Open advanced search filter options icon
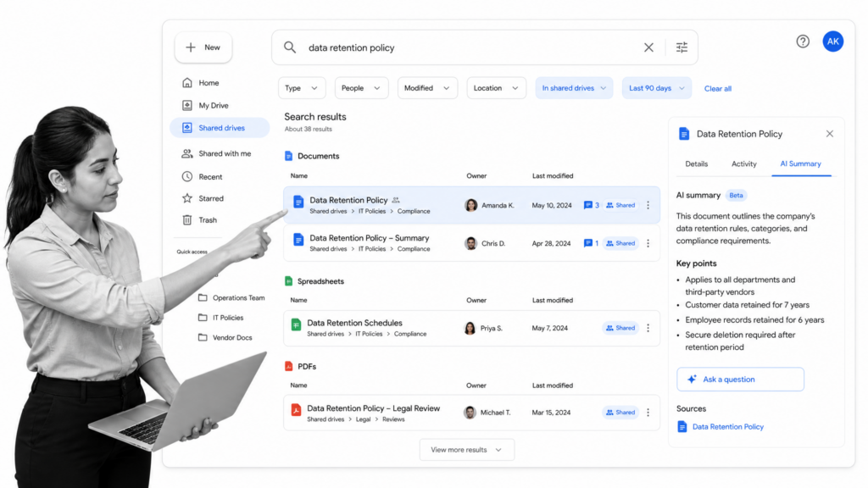868x488 pixels. click(x=682, y=47)
